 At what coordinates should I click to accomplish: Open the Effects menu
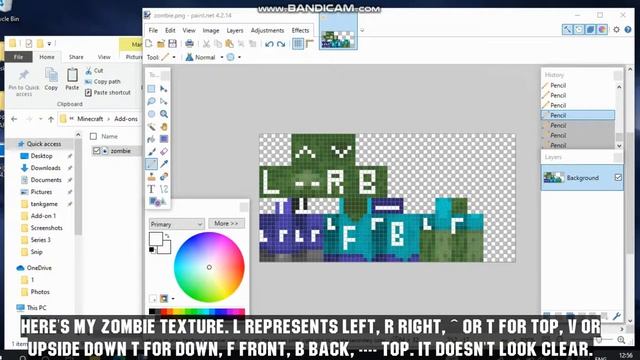pyautogui.click(x=300, y=30)
